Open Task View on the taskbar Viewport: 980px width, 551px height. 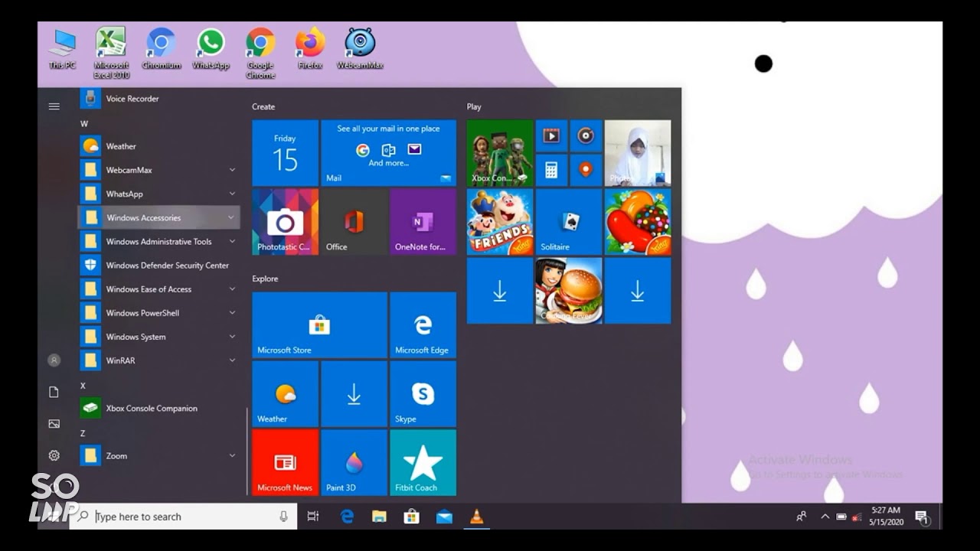[313, 517]
